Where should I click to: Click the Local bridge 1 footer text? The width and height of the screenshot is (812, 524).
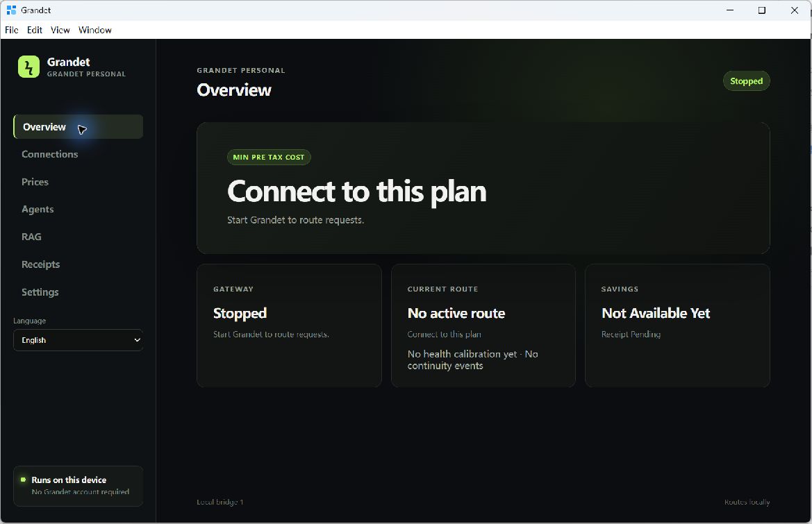tap(219, 502)
